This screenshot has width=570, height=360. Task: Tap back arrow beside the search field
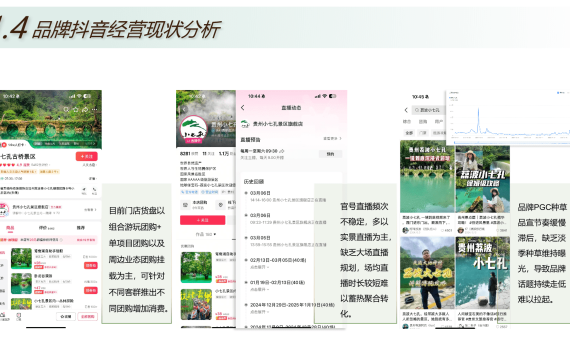pos(406,110)
